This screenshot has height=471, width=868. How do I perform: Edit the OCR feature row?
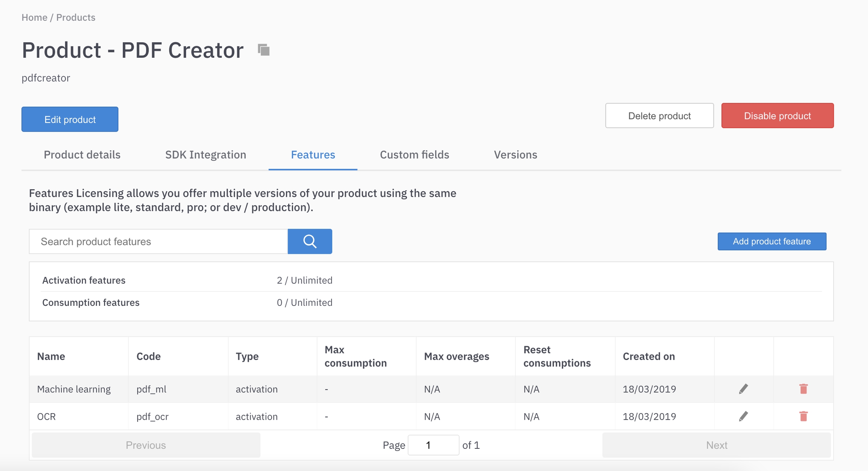click(x=743, y=416)
